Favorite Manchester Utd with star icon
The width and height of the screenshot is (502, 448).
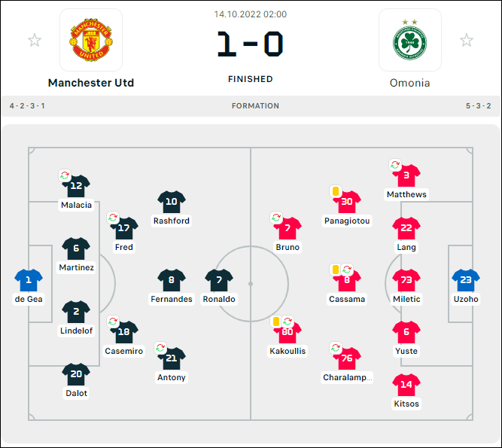tap(35, 41)
